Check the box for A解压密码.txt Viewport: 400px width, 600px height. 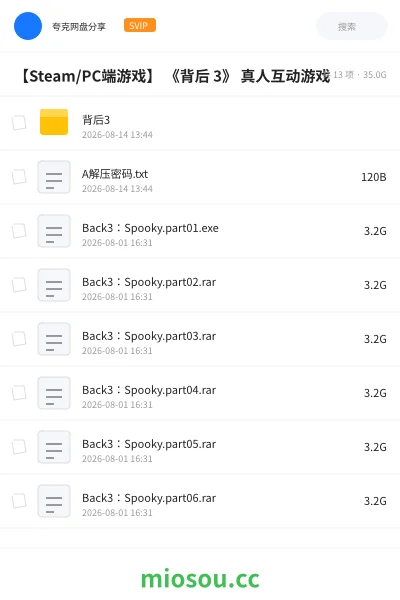click(x=19, y=177)
